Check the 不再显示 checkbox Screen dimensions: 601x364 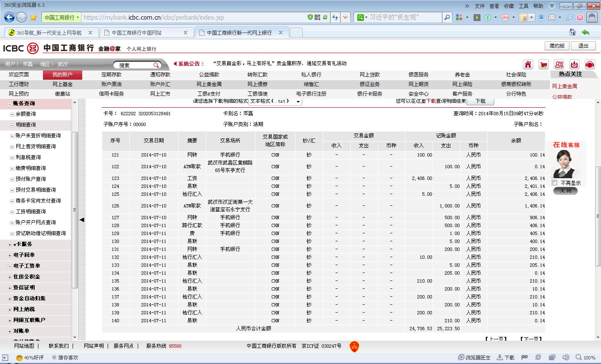tap(555, 183)
